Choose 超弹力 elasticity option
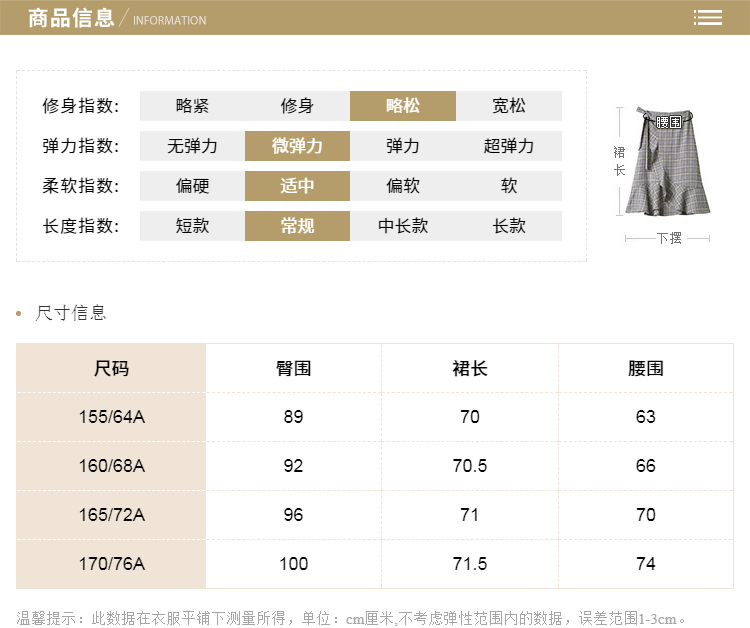The image size is (750, 628). pos(509,146)
